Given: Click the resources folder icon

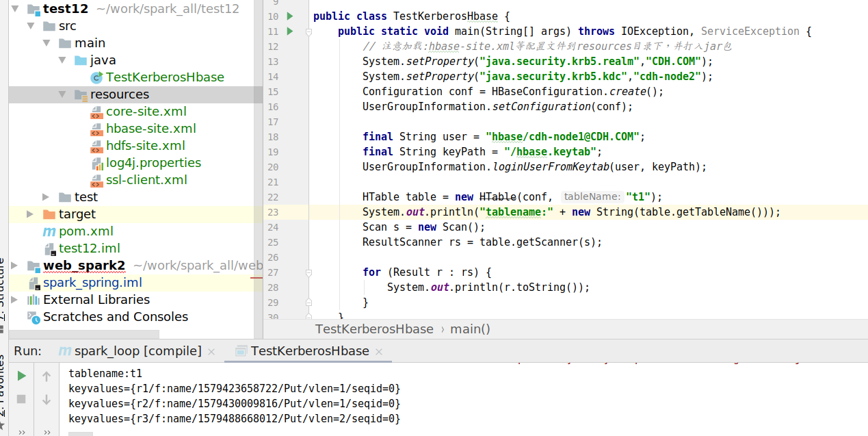Looking at the screenshot, I should tap(81, 94).
